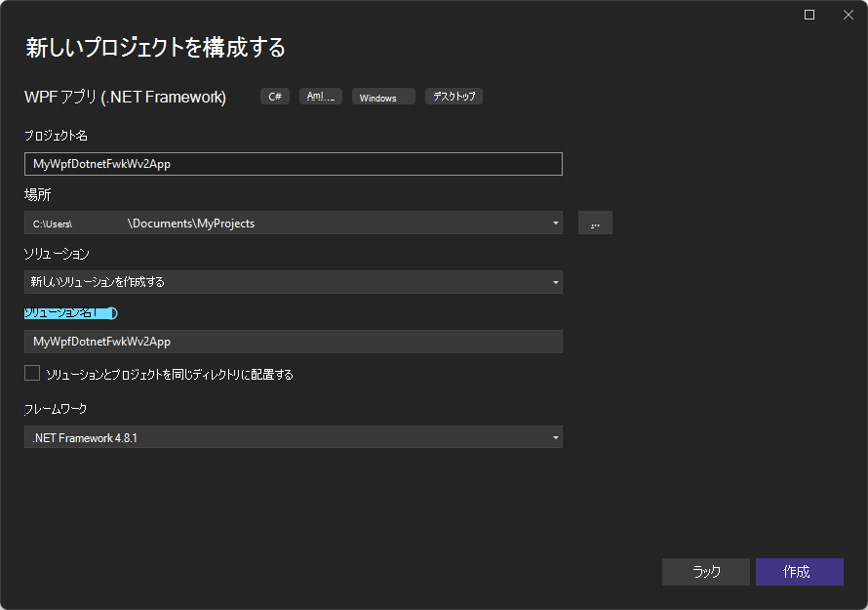Open the location path dropdown
Screen dimensions: 868x610
555,224
